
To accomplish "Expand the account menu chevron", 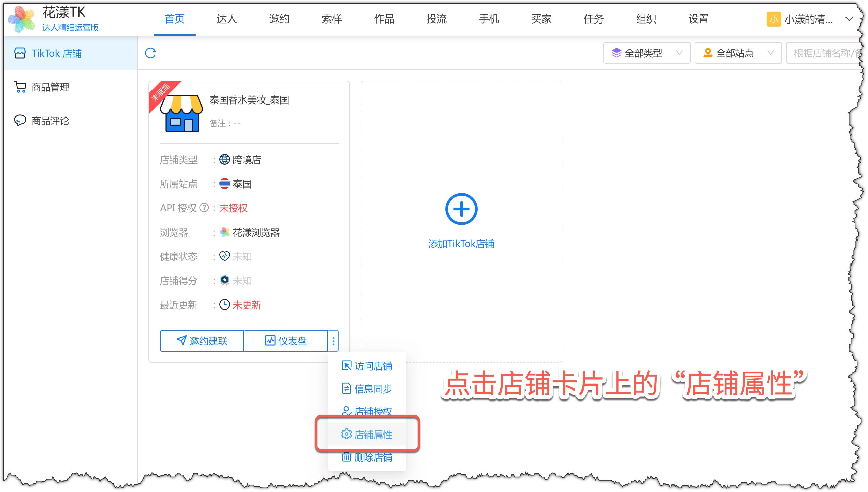I will click(x=850, y=19).
